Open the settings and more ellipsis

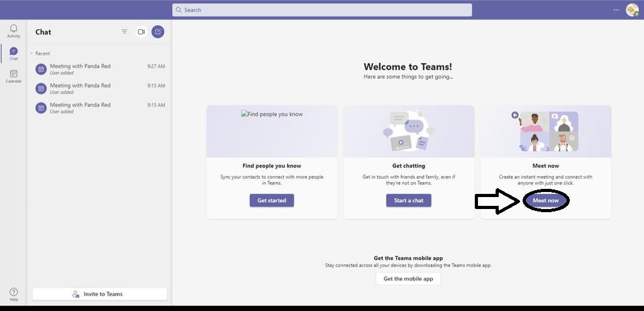click(616, 10)
